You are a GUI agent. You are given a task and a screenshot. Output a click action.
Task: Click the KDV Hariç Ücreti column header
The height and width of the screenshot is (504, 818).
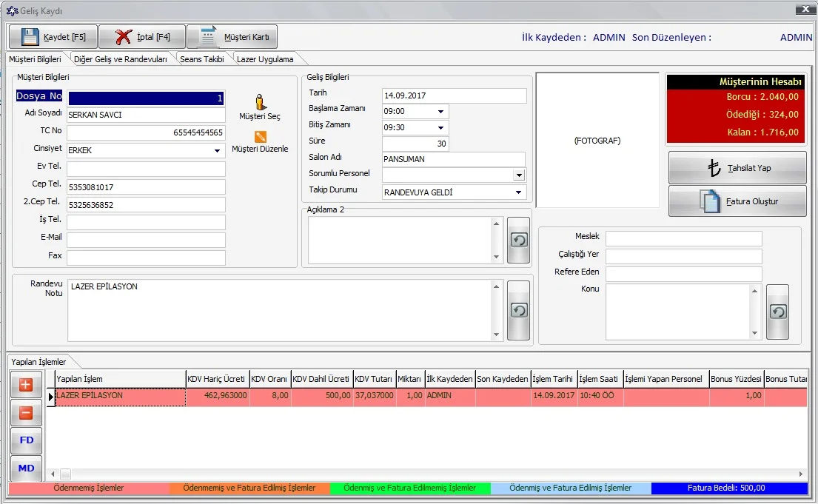pyautogui.click(x=218, y=380)
